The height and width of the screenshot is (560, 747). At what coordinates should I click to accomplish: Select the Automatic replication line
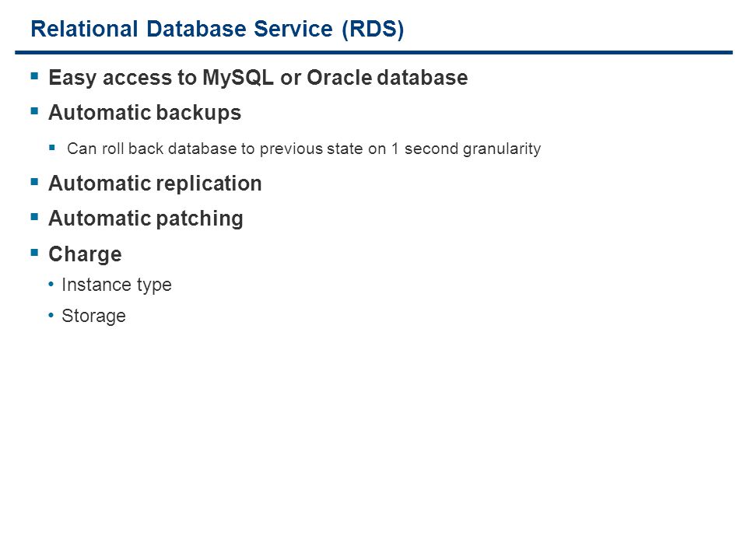[x=156, y=184]
